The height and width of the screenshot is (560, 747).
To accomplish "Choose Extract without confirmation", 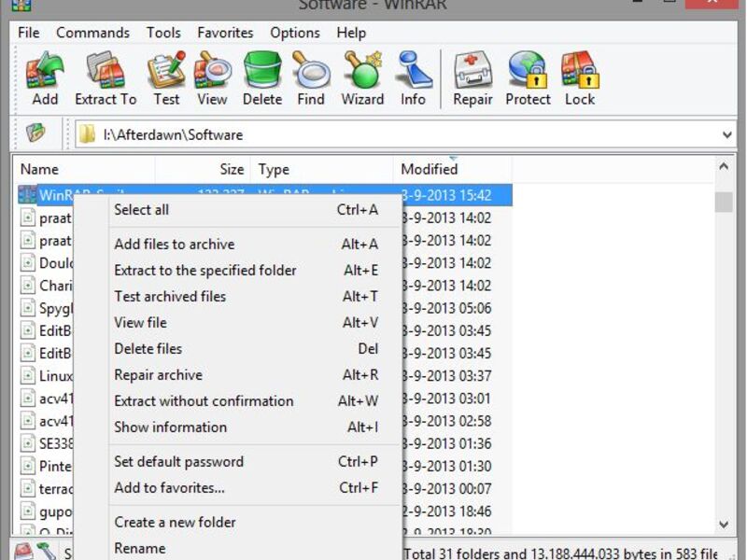I will (x=255, y=401).
